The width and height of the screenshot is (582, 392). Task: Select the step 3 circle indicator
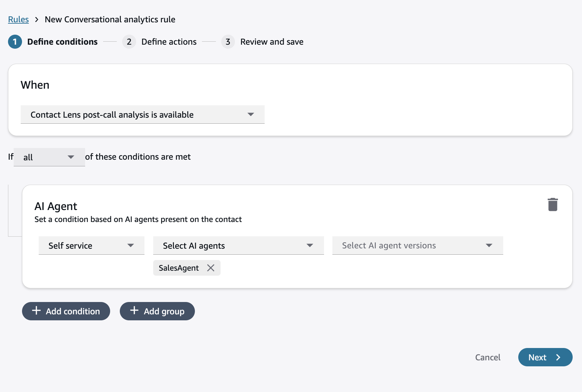[228, 42]
